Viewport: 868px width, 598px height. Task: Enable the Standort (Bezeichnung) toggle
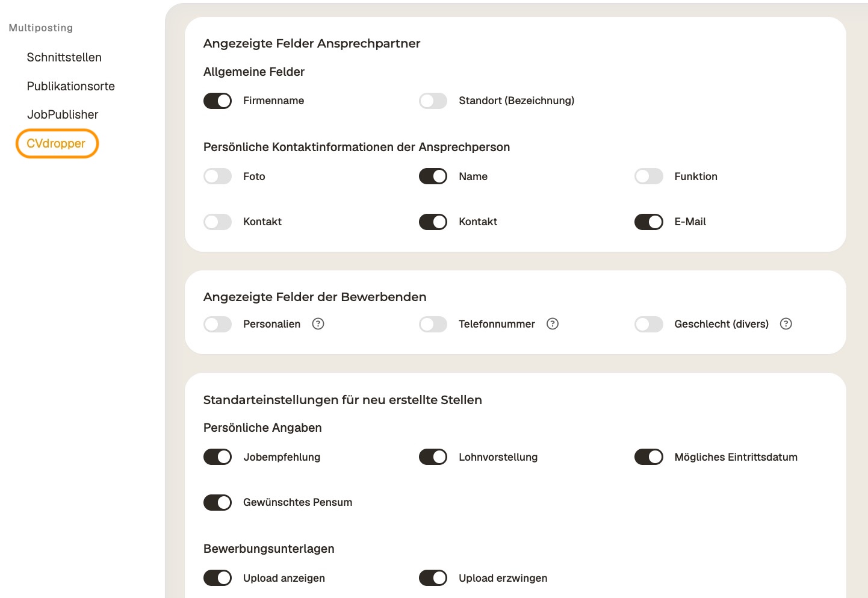[x=433, y=101]
